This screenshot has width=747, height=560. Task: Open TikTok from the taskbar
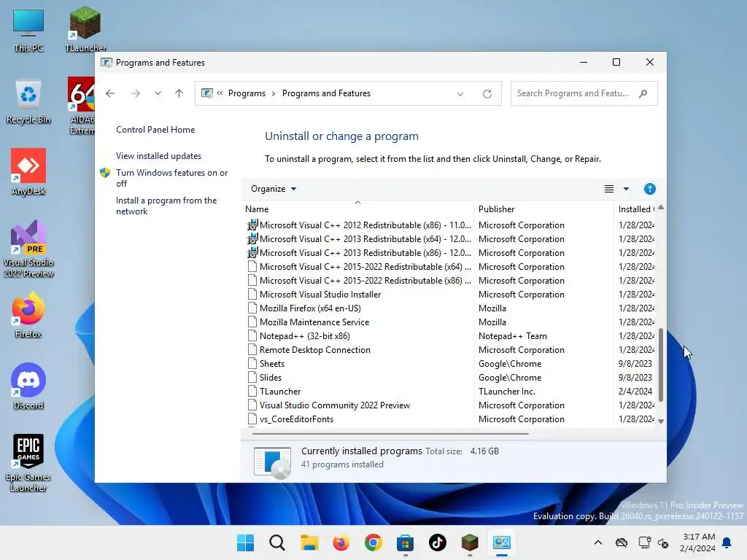tap(438, 542)
